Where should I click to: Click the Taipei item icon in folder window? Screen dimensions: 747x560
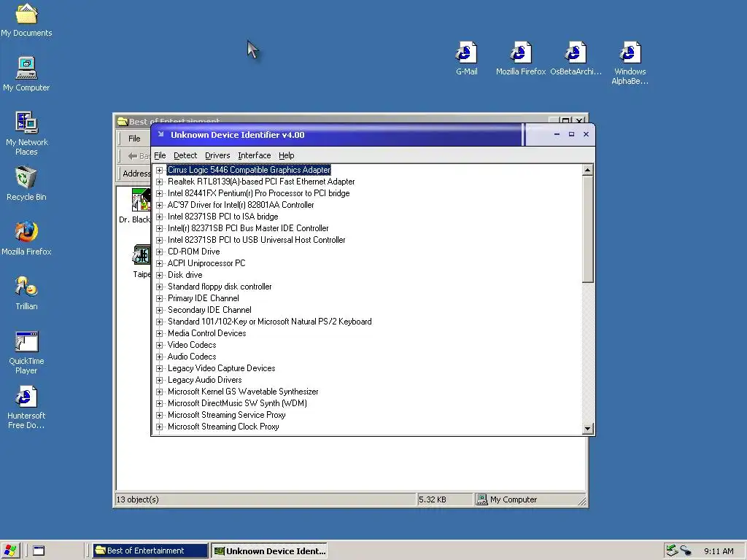tap(142, 254)
